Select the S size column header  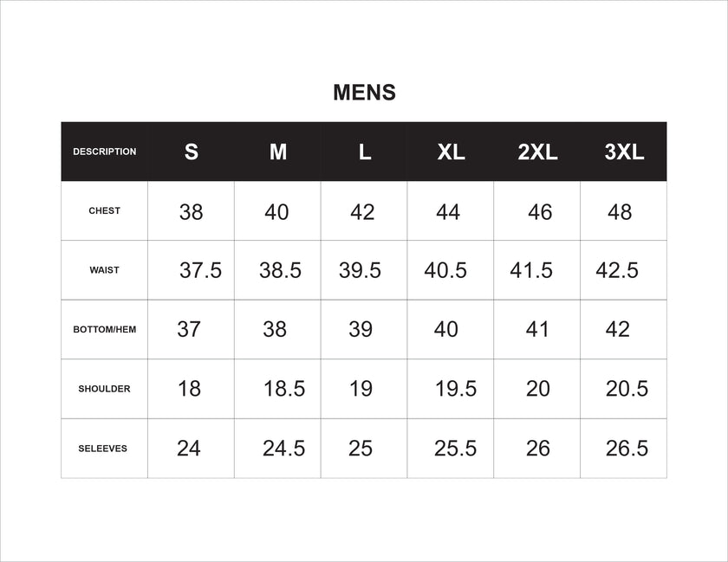192,152
